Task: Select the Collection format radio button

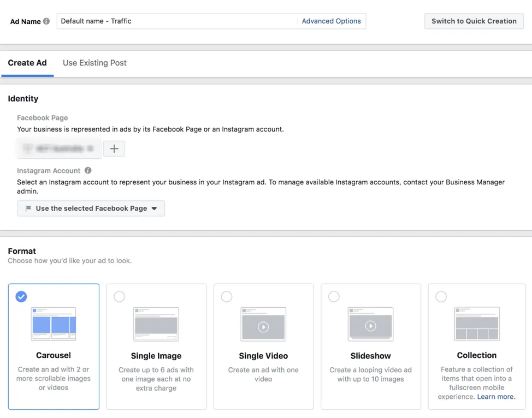Action: [441, 296]
